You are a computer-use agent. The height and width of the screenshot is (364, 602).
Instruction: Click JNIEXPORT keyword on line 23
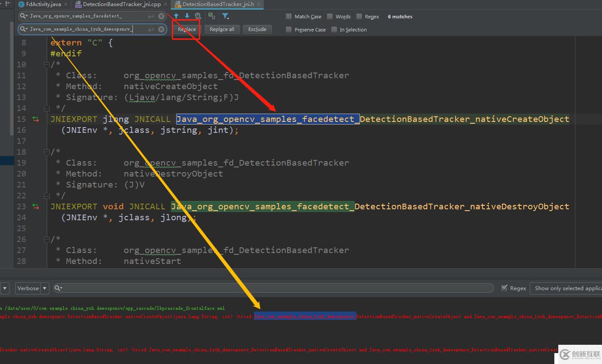(x=74, y=207)
